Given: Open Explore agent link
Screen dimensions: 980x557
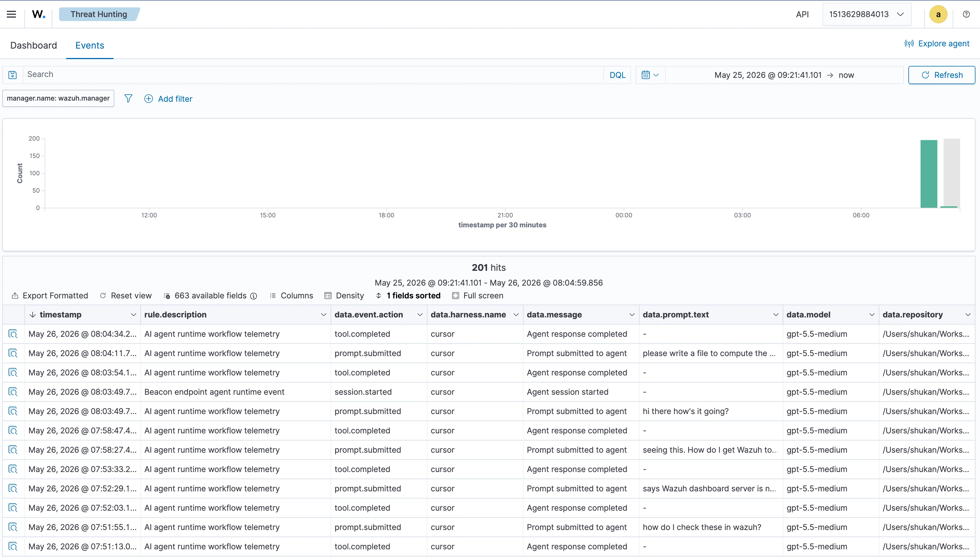Looking at the screenshot, I should point(937,43).
